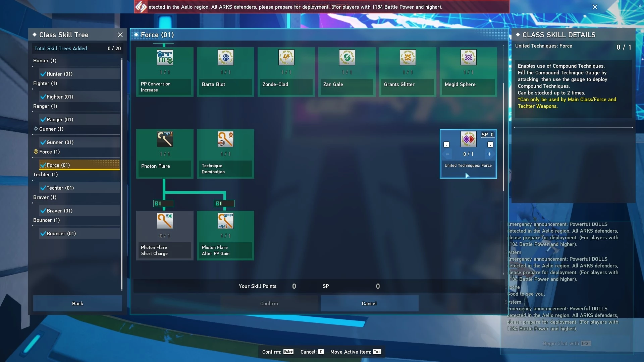The width and height of the screenshot is (644, 362).
Task: Select the United Techniques: Force skill icon
Action: (468, 139)
